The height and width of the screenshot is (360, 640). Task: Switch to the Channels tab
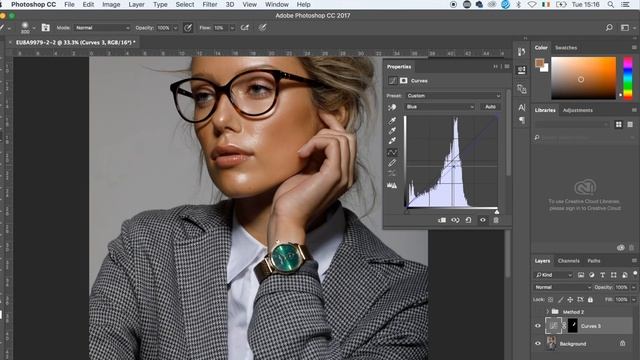[x=569, y=261]
